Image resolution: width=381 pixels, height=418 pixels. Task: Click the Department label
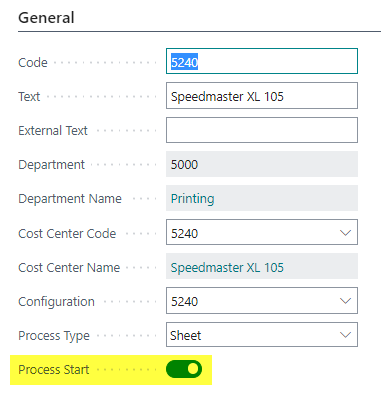click(52, 165)
